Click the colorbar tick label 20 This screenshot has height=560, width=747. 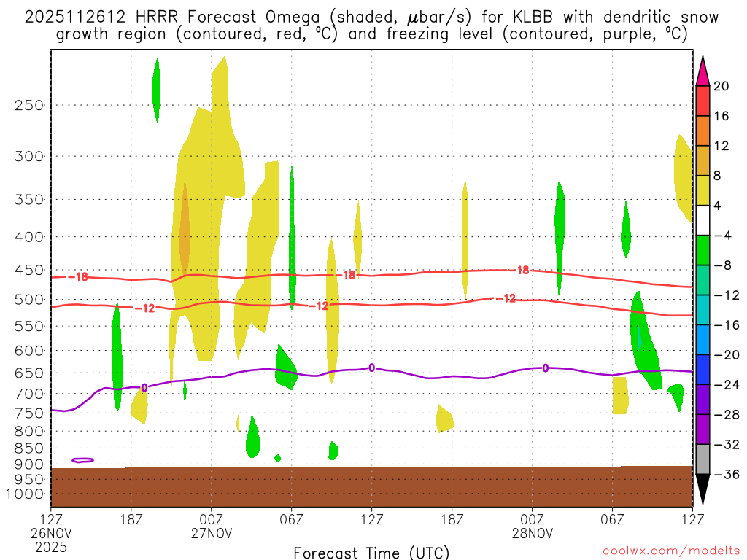tap(721, 86)
